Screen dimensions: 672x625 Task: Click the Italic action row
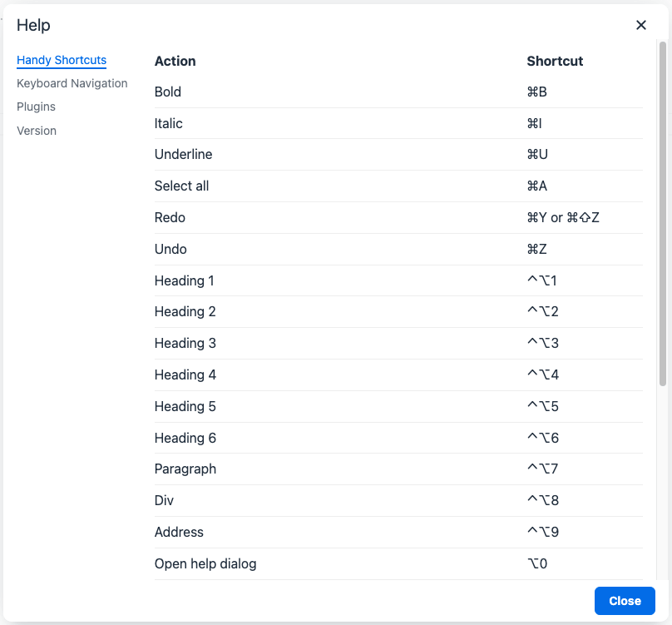[x=169, y=123]
